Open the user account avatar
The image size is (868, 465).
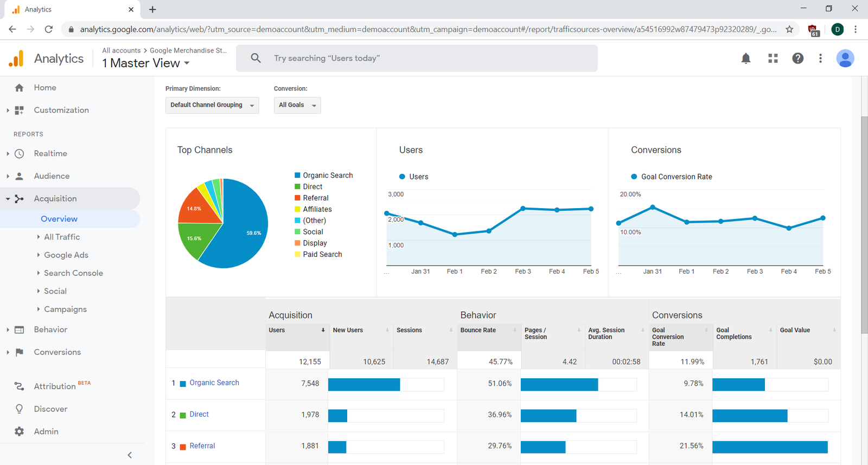click(x=845, y=59)
